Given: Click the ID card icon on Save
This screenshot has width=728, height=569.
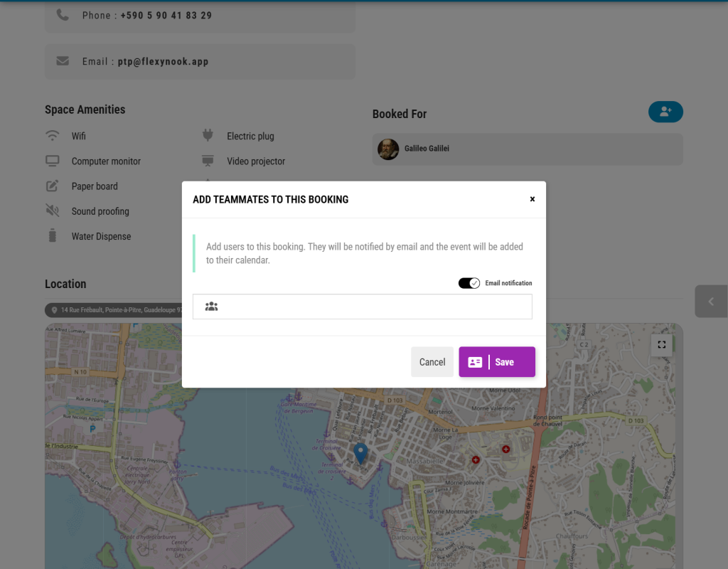Looking at the screenshot, I should pos(474,362).
